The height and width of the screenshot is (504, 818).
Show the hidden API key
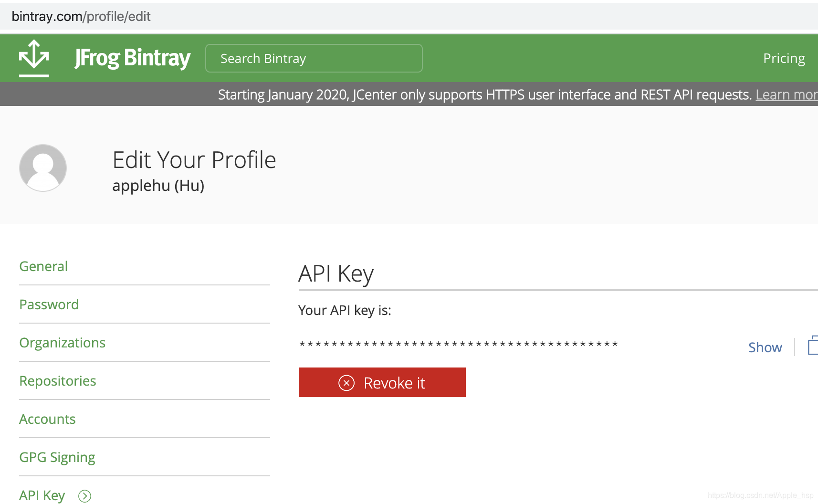(x=765, y=347)
